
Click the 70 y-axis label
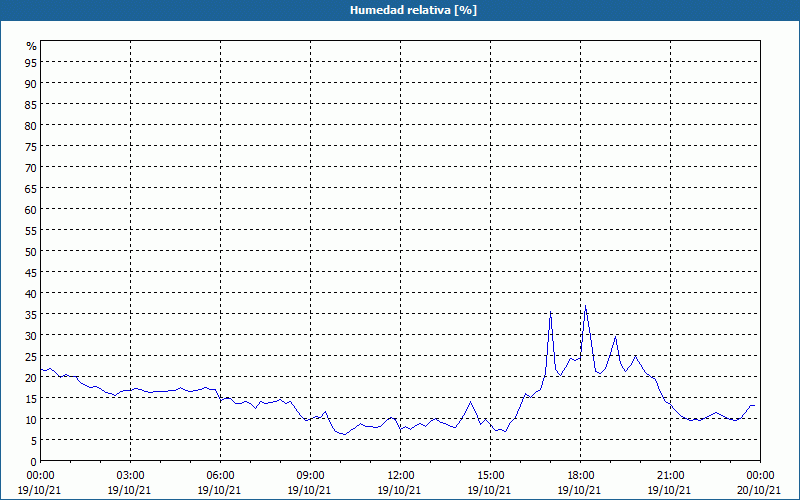pyautogui.click(x=31, y=167)
